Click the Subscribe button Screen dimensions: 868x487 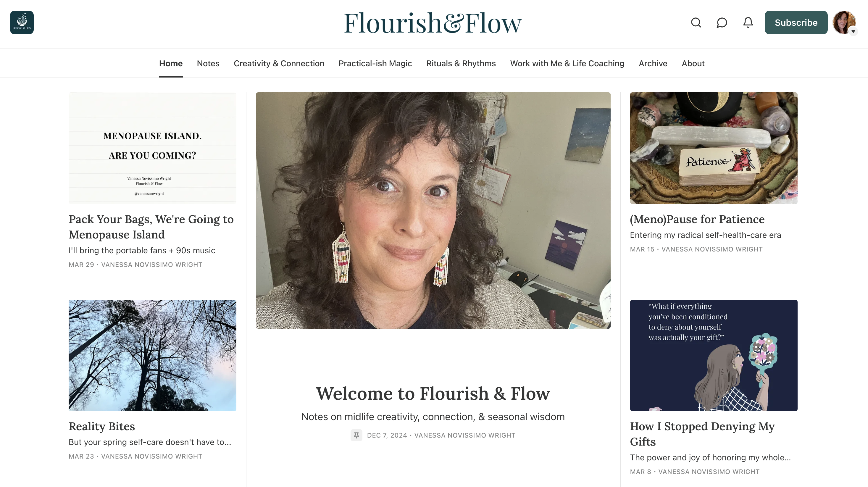796,22
